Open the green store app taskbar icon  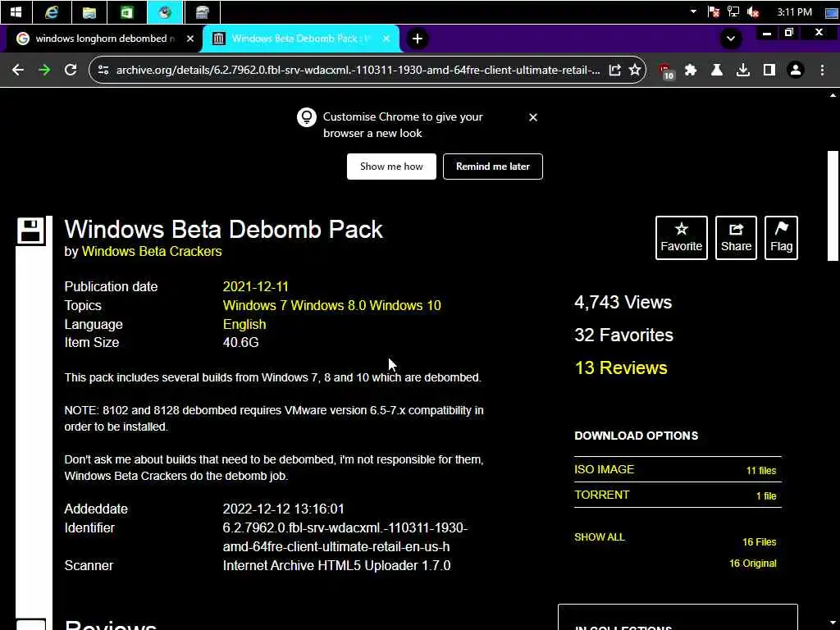point(127,11)
